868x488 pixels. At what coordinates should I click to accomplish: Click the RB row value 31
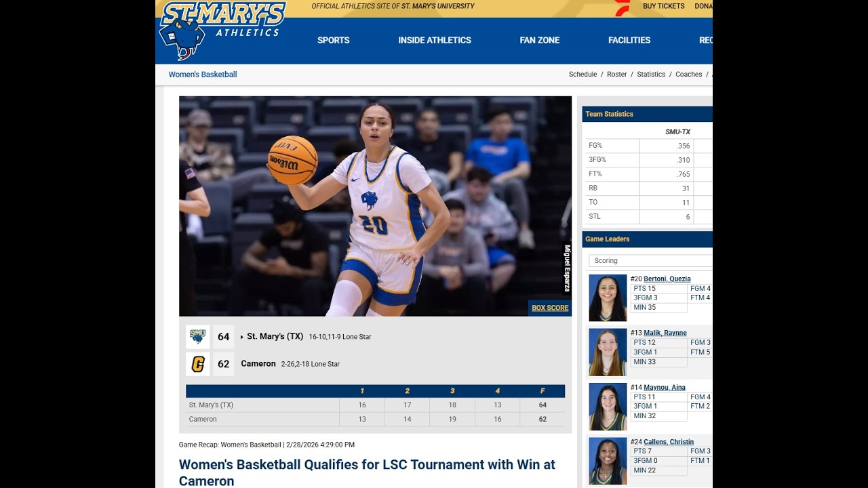point(686,188)
